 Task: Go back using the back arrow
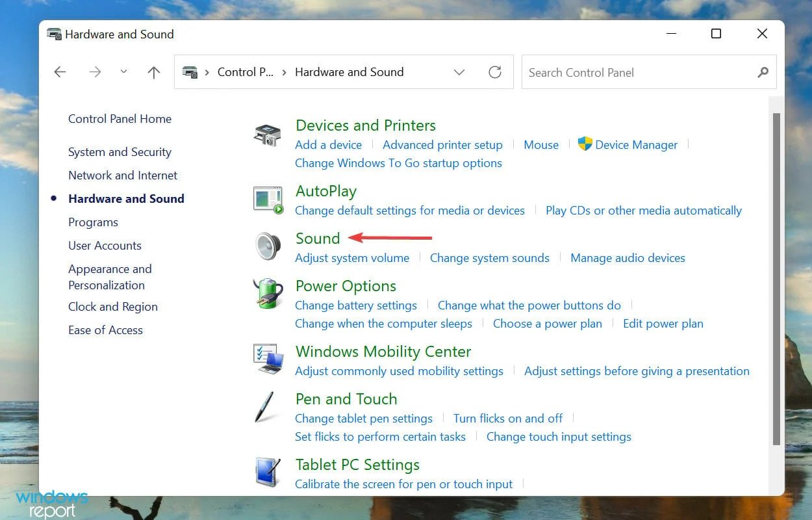(x=60, y=72)
